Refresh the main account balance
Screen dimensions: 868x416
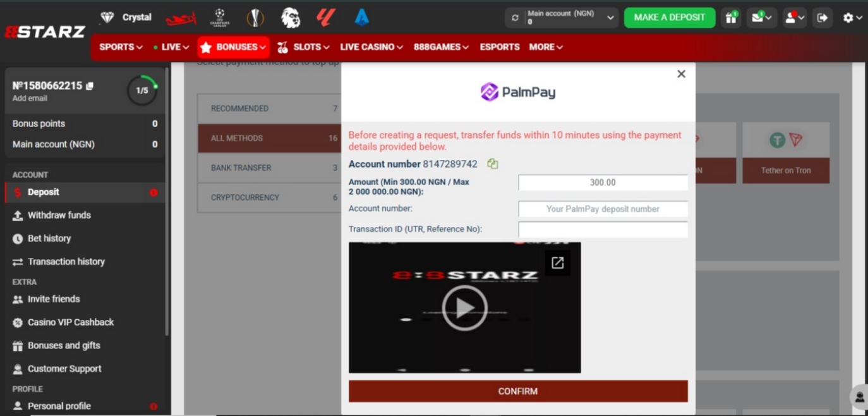point(515,18)
